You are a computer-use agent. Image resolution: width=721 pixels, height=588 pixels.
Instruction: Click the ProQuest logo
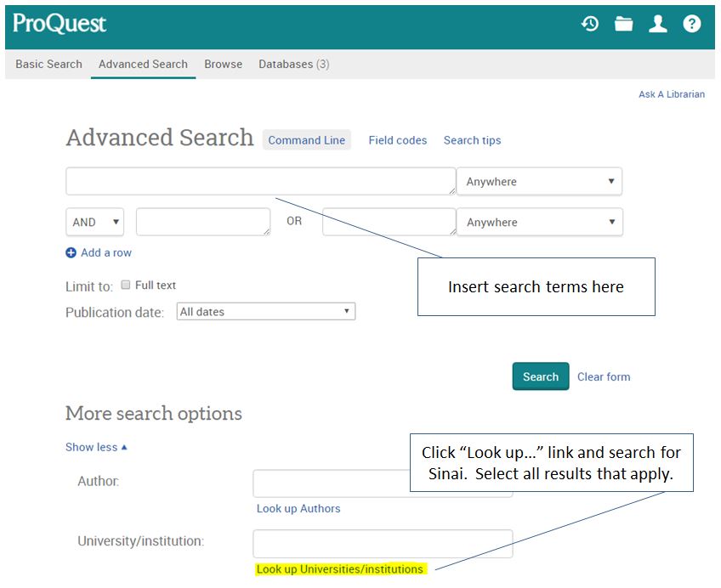click(60, 24)
